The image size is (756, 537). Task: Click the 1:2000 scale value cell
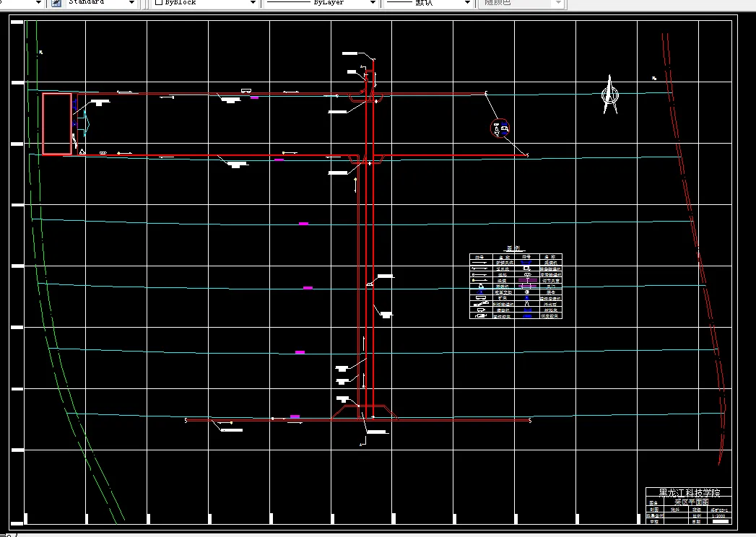[x=718, y=515]
